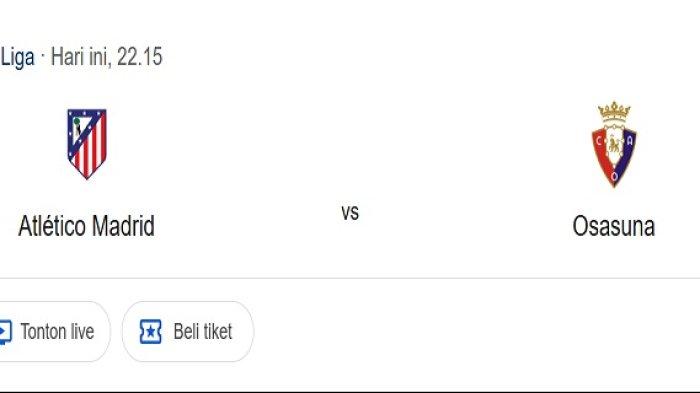Click the word Madrid in team name
This screenshot has height=393, width=700.
[x=123, y=226]
